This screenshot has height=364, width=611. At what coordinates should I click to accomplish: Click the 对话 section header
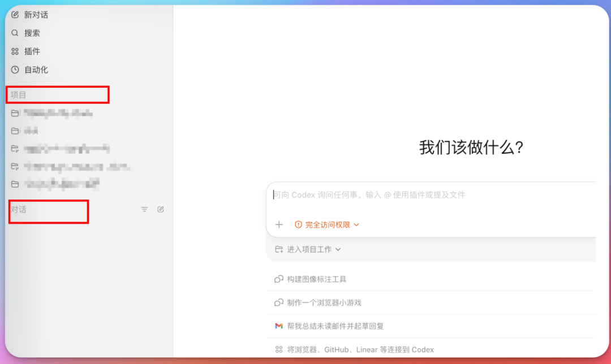[18, 210]
